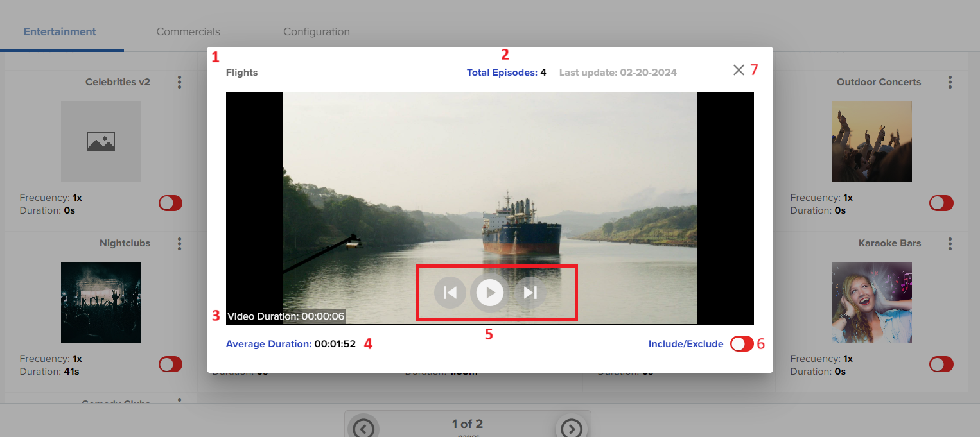
Task: Toggle the Karaoke Bars switch
Action: (x=941, y=364)
